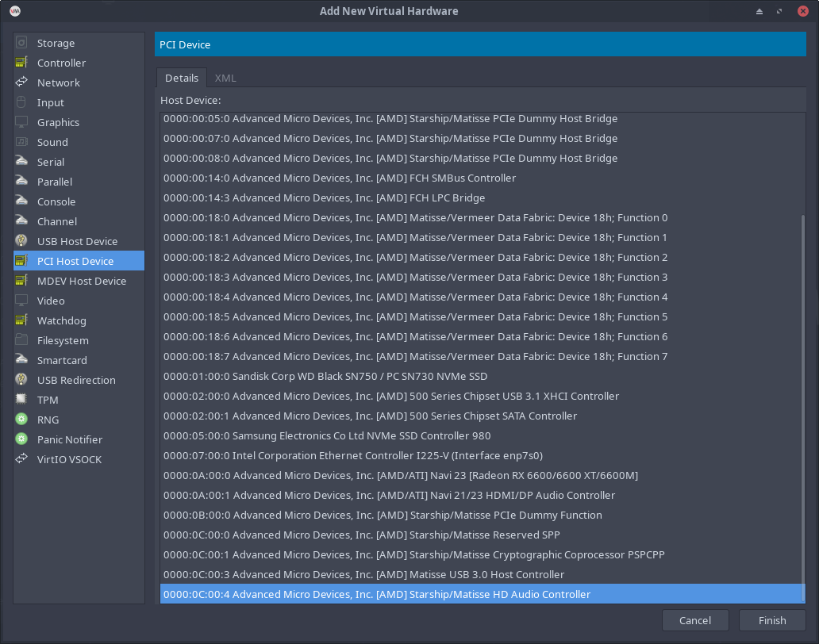The height and width of the screenshot is (644, 819).
Task: Click the Smartcard icon
Action: [x=21, y=360]
